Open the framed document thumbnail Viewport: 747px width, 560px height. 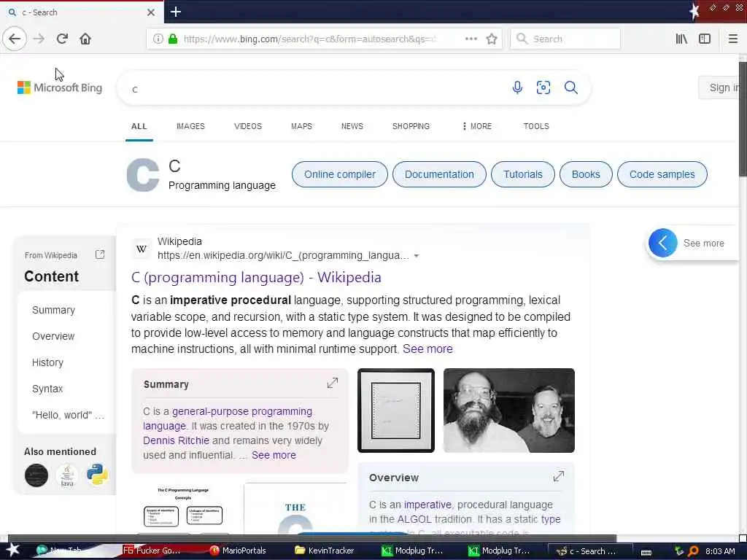pos(396,410)
